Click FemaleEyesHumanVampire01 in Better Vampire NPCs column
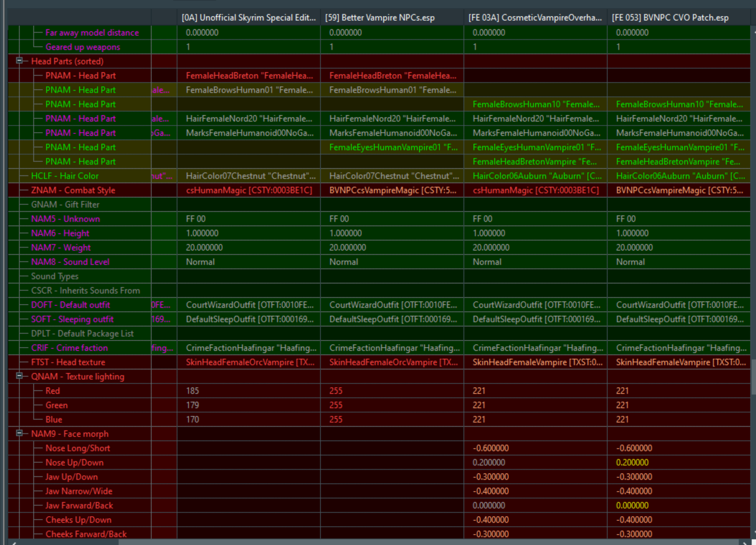 coord(393,147)
